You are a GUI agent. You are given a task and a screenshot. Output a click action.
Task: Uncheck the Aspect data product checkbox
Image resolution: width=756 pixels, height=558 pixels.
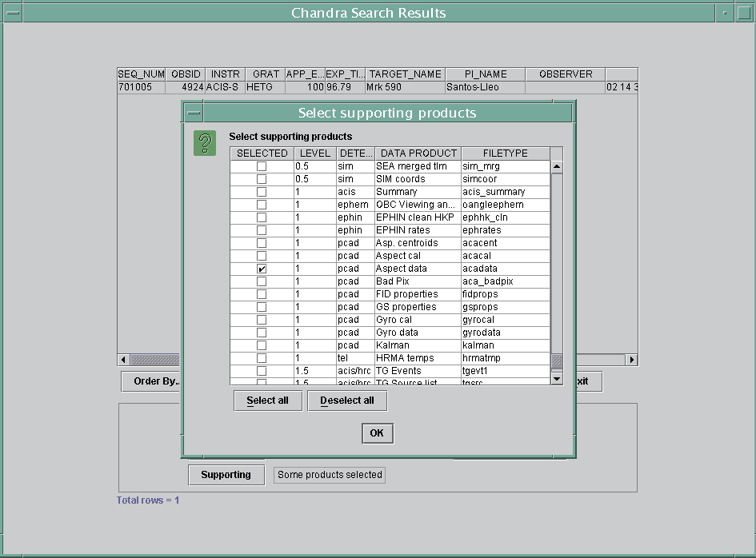pos(262,269)
